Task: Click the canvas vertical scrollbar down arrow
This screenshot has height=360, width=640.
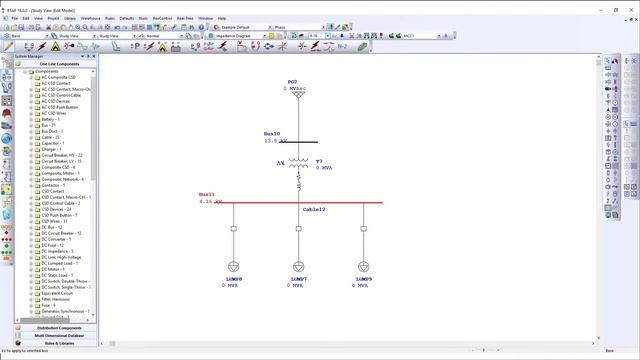Action: (599, 338)
